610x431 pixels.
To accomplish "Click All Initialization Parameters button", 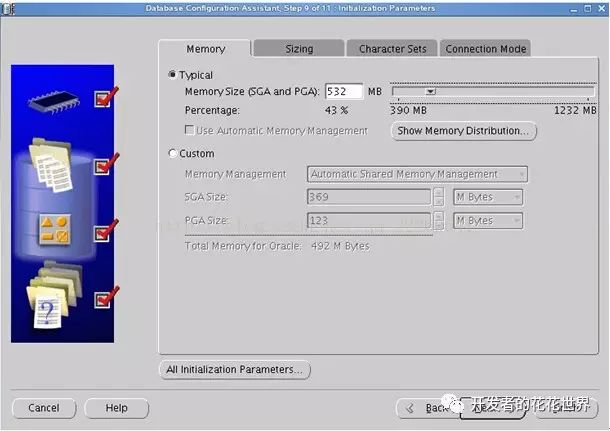I will [x=235, y=369].
